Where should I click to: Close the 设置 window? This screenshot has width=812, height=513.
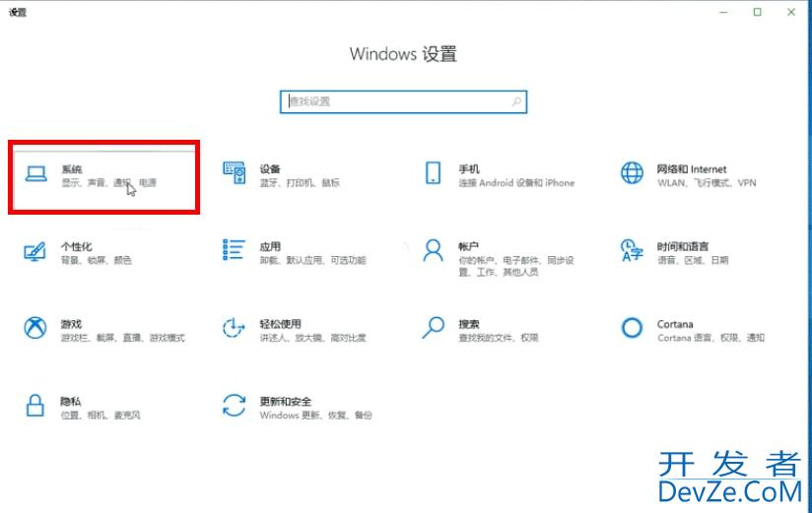[791, 12]
